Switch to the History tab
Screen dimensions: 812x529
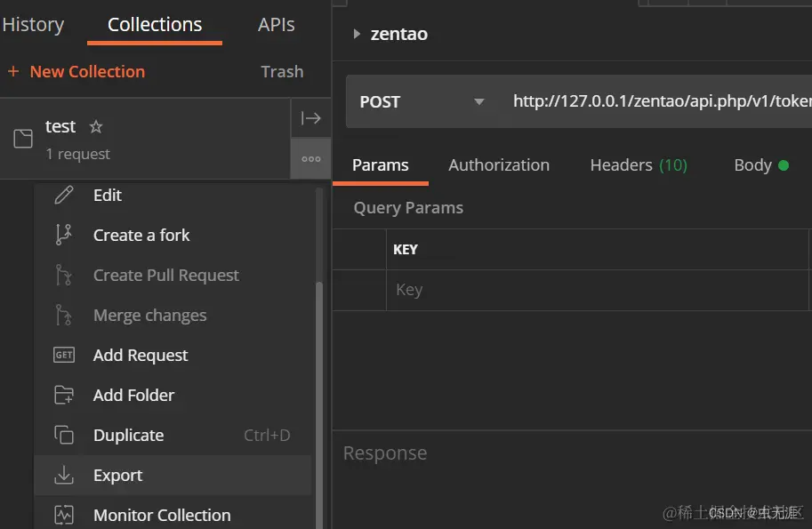coord(33,24)
